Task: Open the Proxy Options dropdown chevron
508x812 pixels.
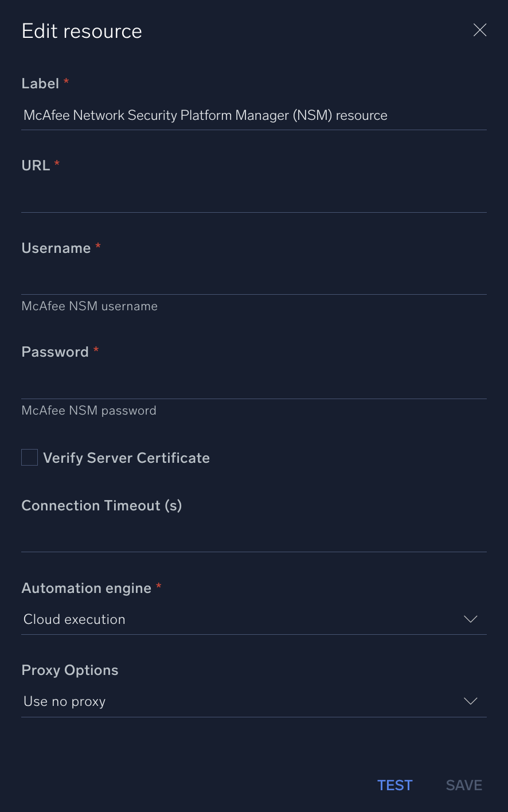Action: 470,701
